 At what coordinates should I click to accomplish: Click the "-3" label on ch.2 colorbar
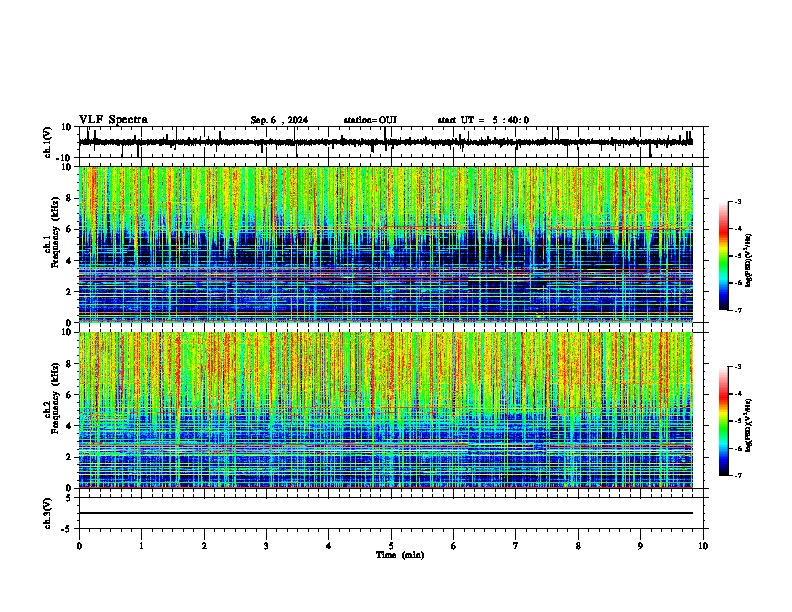pyautogui.click(x=738, y=367)
